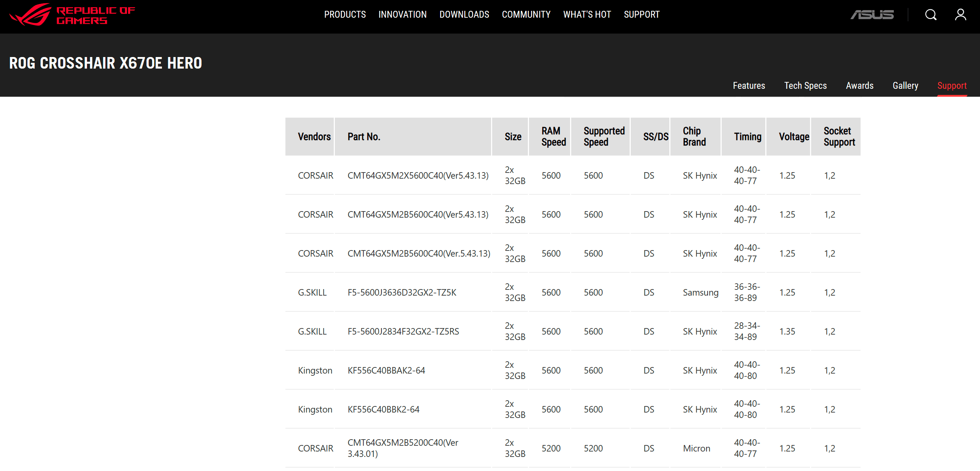The height and width of the screenshot is (471, 980).
Task: Click Kingston vendor in KF556C40BBAK2-64 row
Action: 315,371
